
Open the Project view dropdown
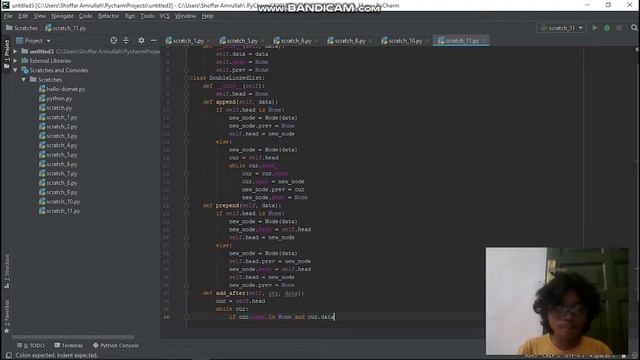[33, 40]
